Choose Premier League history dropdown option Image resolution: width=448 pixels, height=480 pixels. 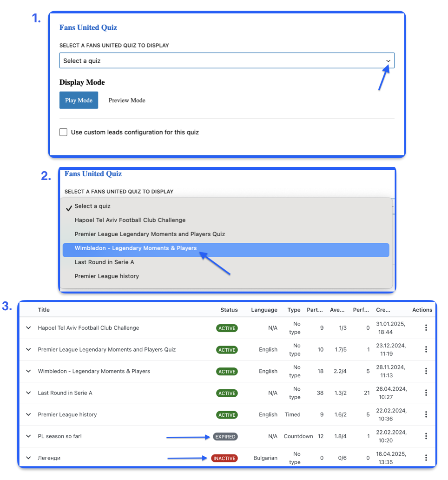(226, 276)
